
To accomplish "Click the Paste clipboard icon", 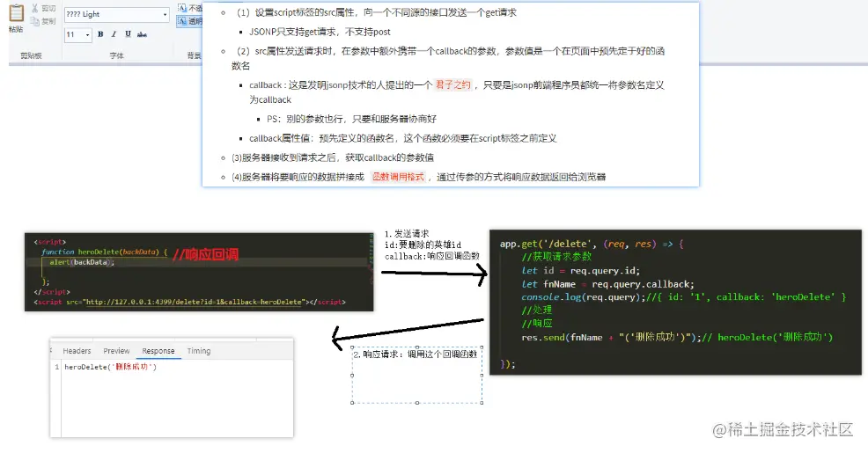I will (x=16, y=14).
